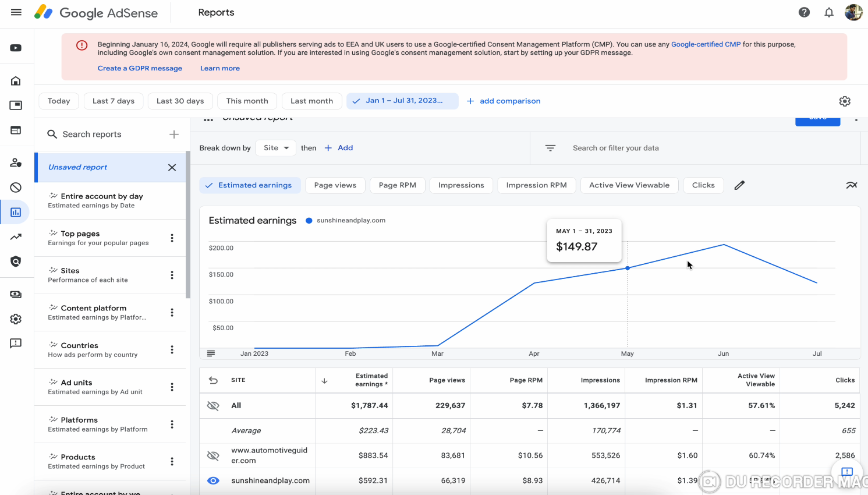Add another breakdown dimension
Viewport: 868px width, 495px height.
click(x=339, y=148)
